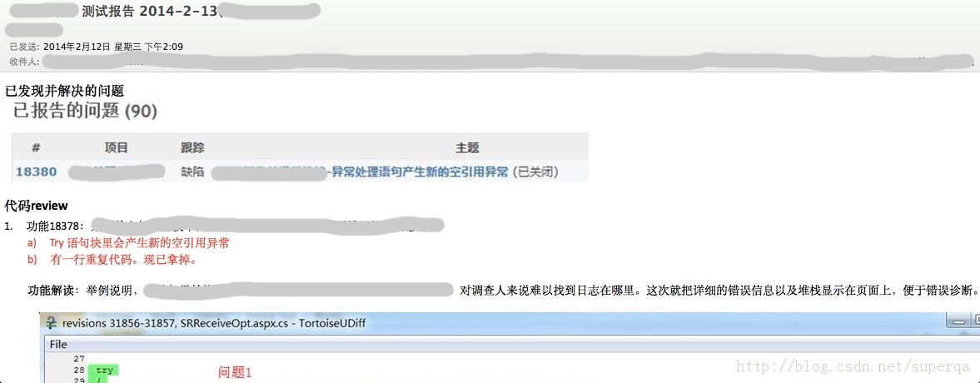980x383 pixels.
Task: Click the red 问题1 annotation
Action: click(x=234, y=372)
